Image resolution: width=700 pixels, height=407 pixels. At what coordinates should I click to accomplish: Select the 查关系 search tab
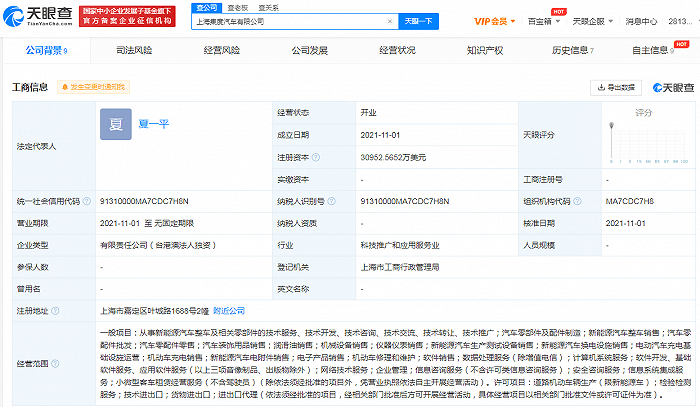coord(268,8)
